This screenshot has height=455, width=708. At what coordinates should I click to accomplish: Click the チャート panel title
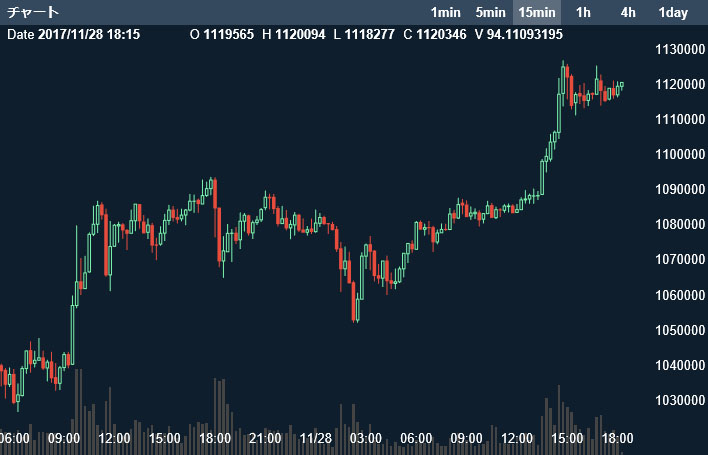point(33,13)
